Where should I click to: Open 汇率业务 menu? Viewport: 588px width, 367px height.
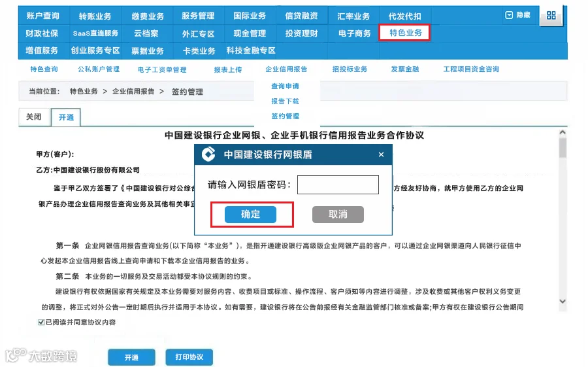(x=353, y=16)
